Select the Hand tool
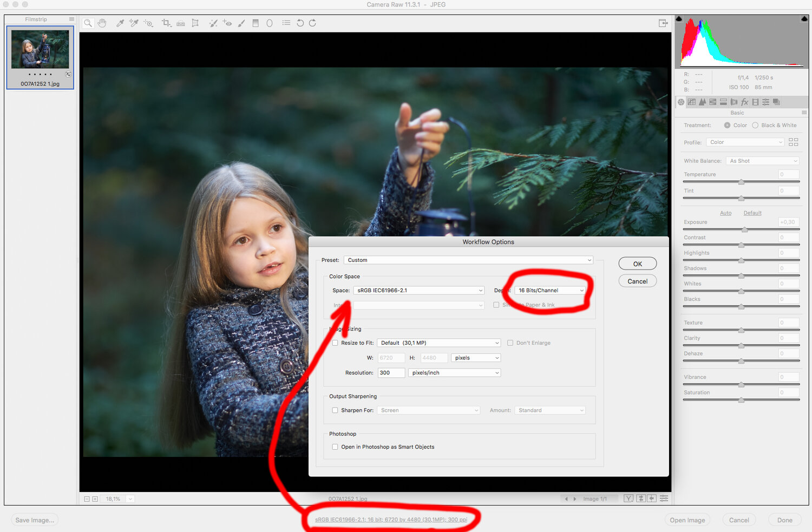 [x=102, y=23]
